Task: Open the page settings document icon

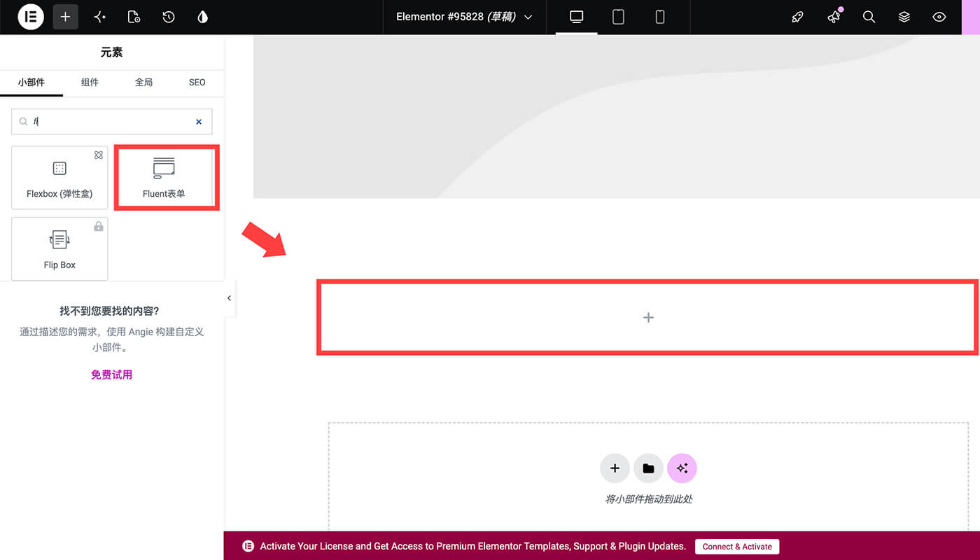Action: 134,17
